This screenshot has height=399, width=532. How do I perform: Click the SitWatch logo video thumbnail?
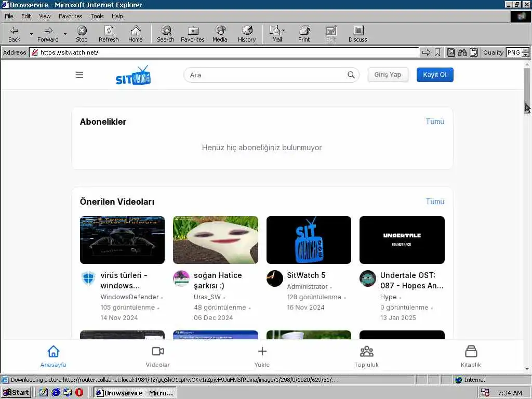[x=309, y=240]
